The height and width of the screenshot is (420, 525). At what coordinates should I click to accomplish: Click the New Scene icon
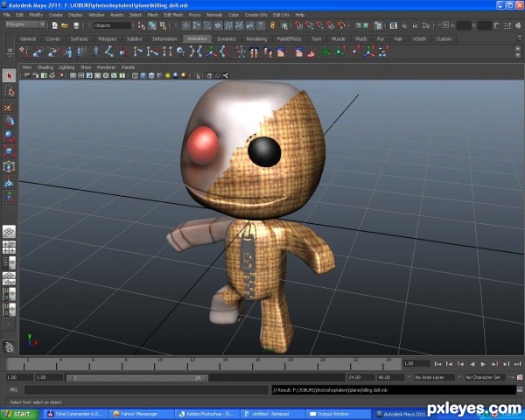55,25
